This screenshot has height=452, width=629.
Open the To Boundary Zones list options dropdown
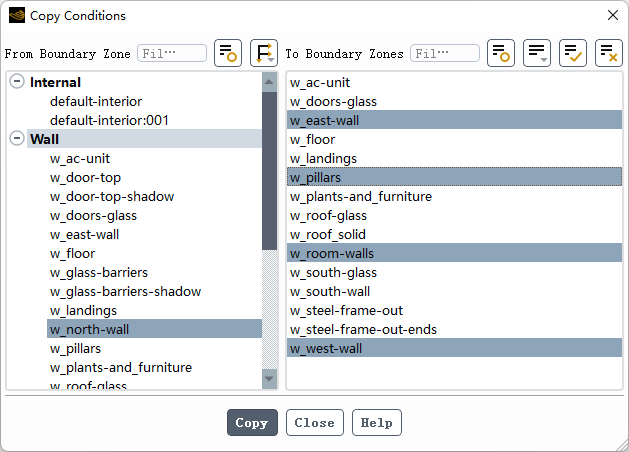point(537,53)
